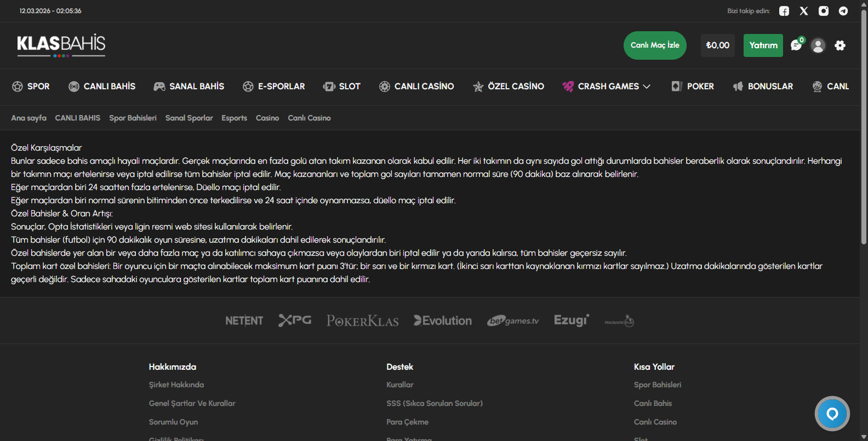Open the Facebook social icon
The image size is (868, 441).
784,11
